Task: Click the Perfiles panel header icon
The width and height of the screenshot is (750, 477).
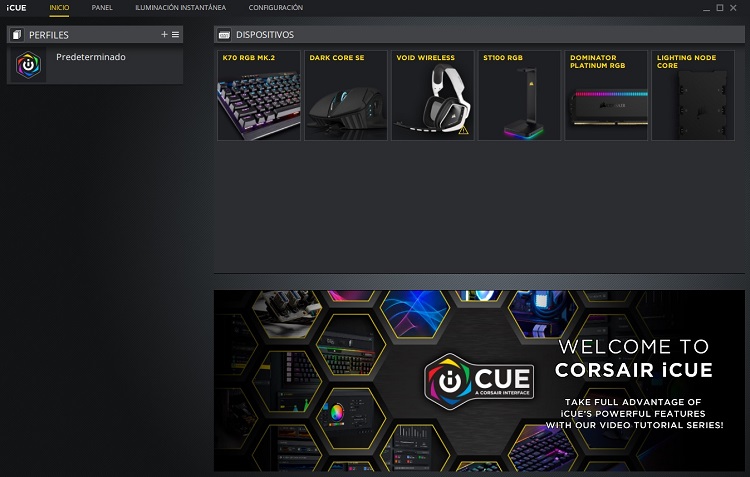Action: coord(17,35)
